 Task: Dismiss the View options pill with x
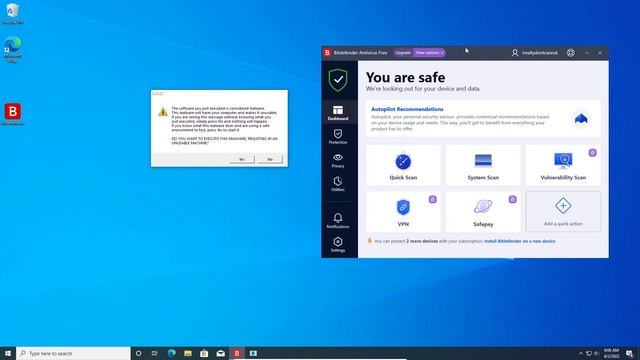(442, 53)
